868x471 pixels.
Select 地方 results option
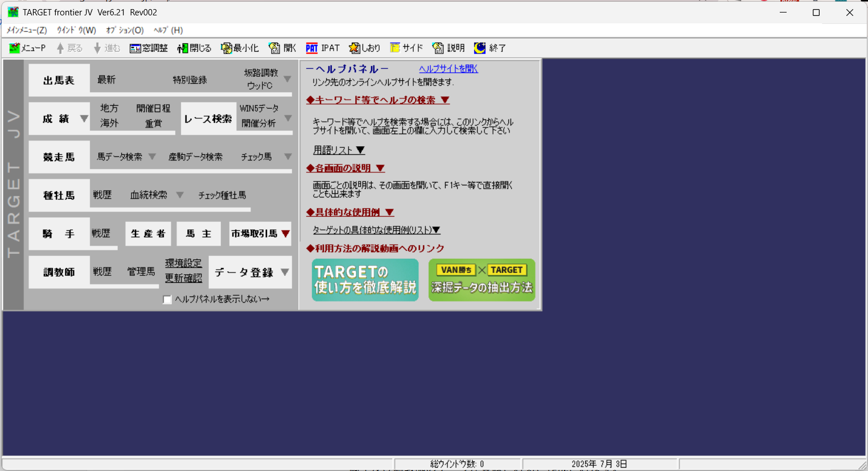pyautogui.click(x=109, y=108)
